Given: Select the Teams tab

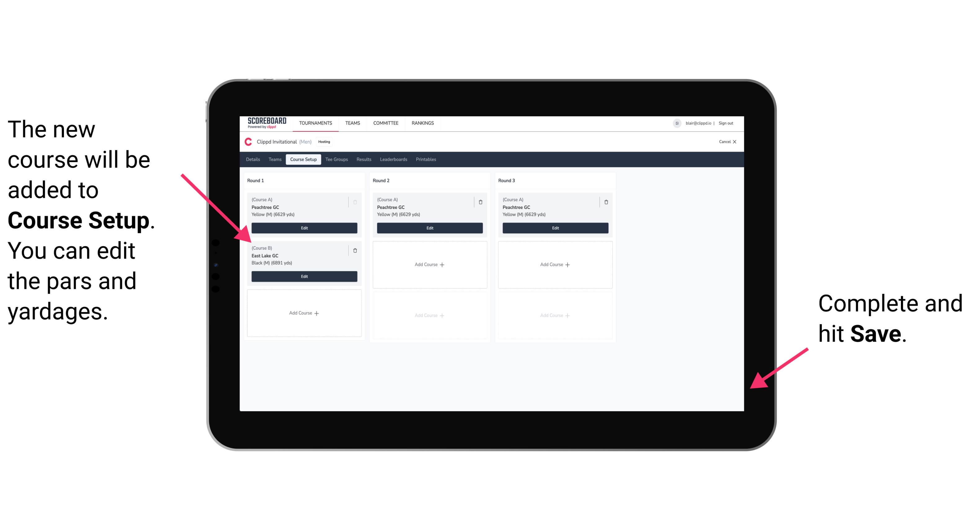Looking at the screenshot, I should [274, 159].
